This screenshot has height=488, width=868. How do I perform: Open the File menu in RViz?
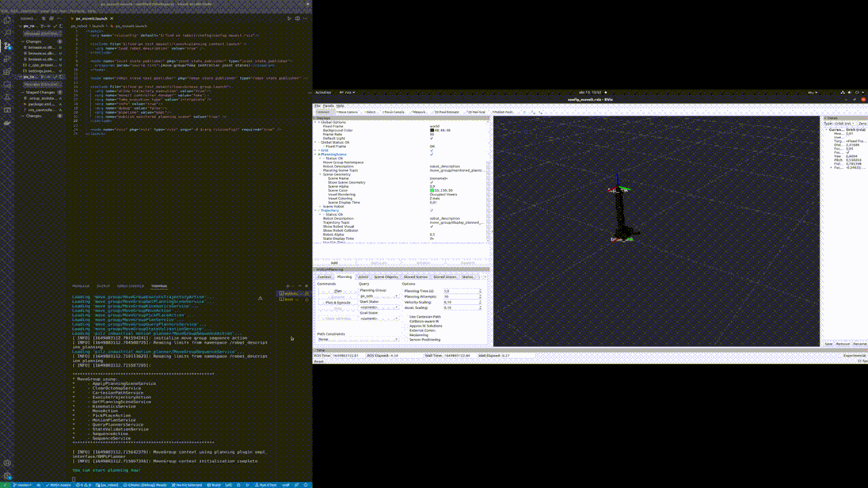coord(317,106)
